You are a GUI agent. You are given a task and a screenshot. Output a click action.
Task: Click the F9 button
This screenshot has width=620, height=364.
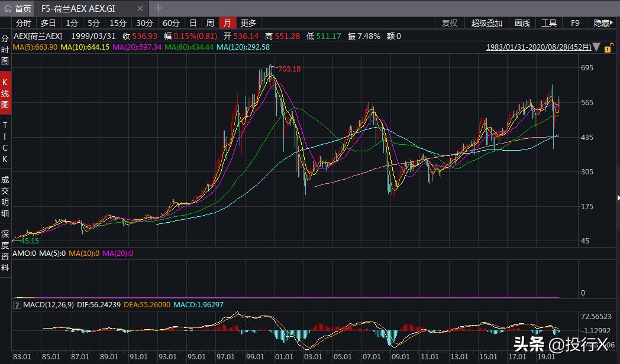(575, 23)
